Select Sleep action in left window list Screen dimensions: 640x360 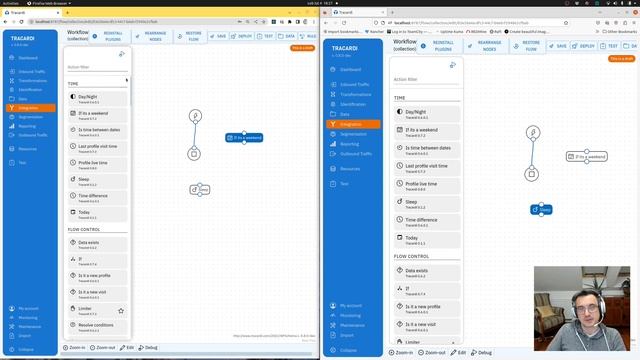tap(98, 181)
